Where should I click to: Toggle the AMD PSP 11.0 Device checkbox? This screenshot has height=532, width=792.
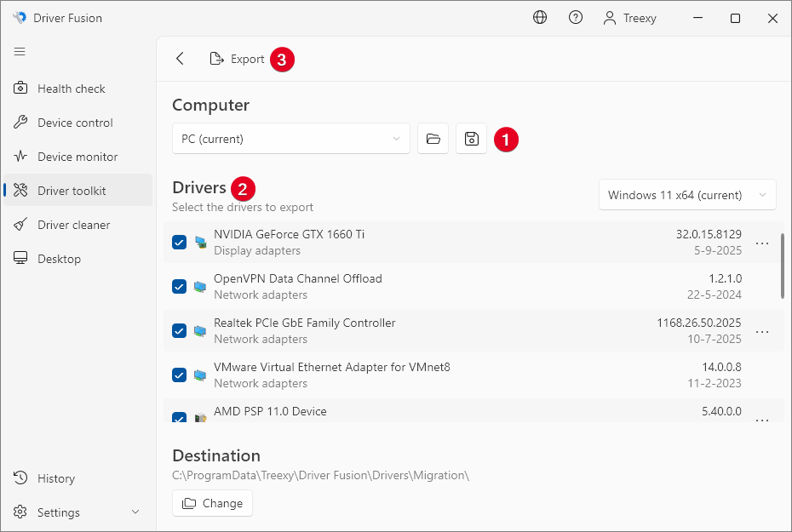[x=180, y=417]
